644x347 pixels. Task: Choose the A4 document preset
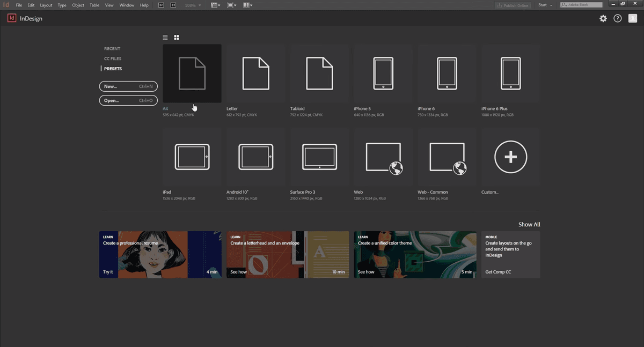point(192,73)
